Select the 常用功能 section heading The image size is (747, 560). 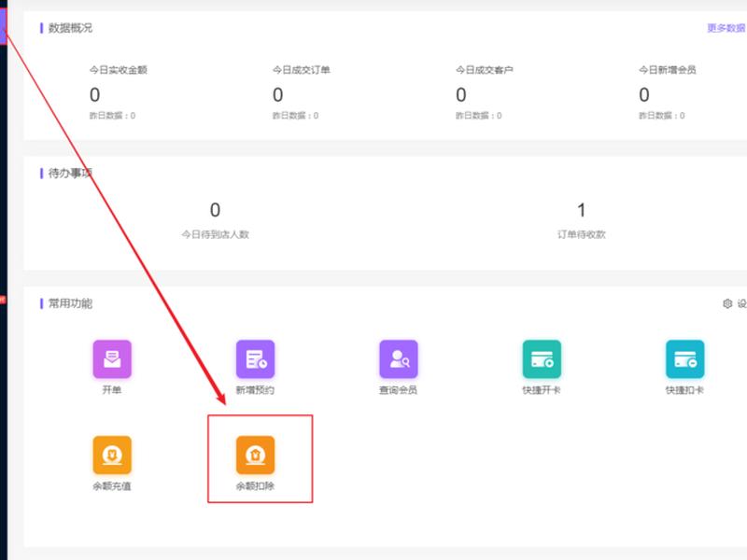point(70,303)
